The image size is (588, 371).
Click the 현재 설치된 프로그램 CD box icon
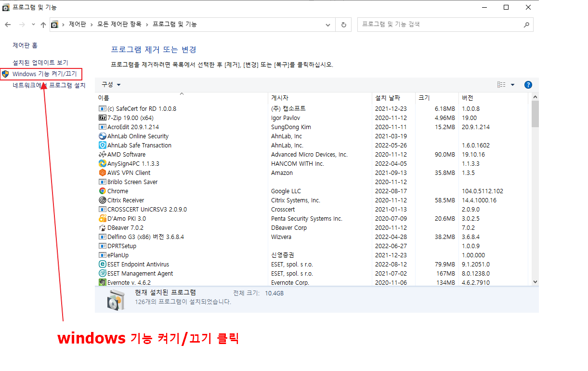click(x=116, y=300)
